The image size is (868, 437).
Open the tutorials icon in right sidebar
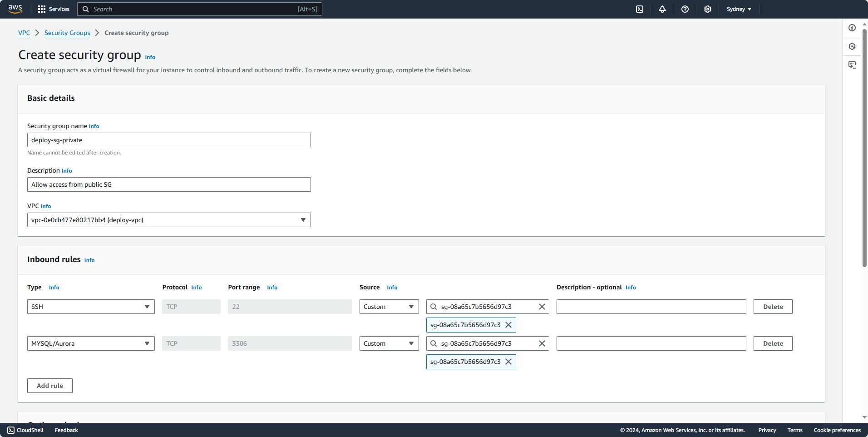coord(852,65)
